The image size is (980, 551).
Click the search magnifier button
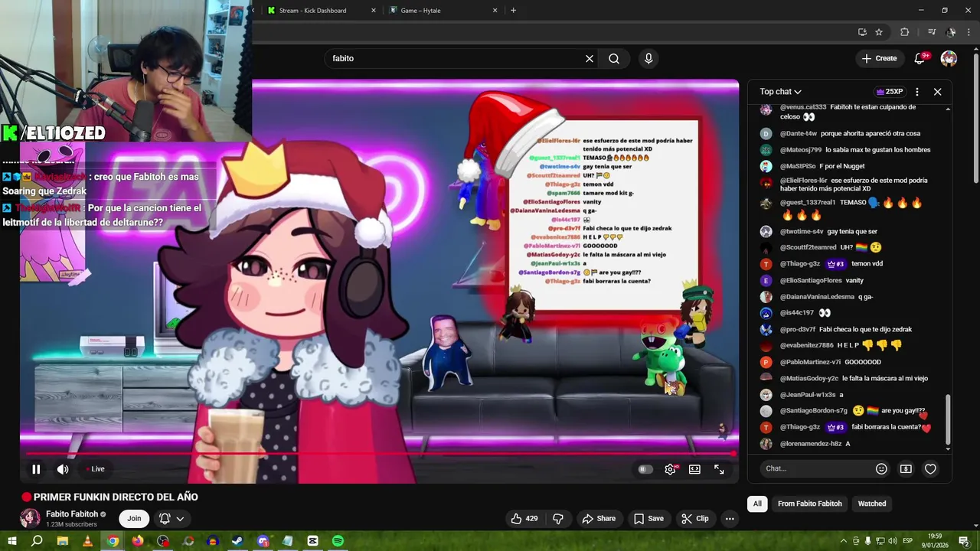pyautogui.click(x=614, y=58)
